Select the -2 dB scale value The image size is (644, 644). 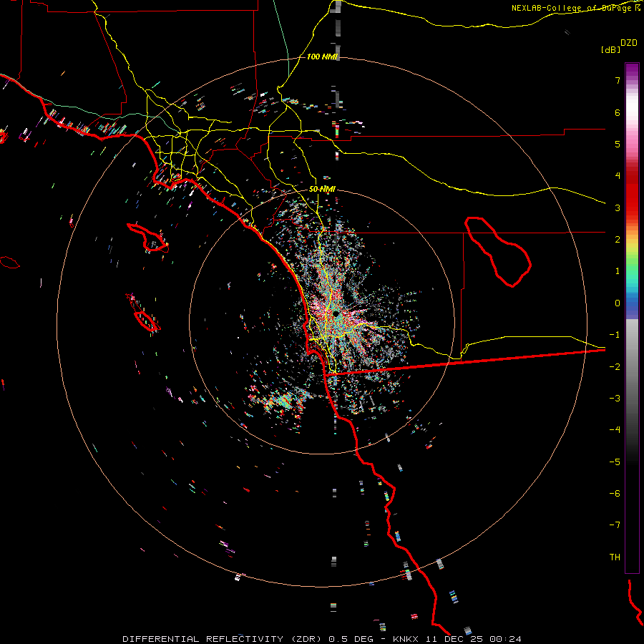[615, 367]
